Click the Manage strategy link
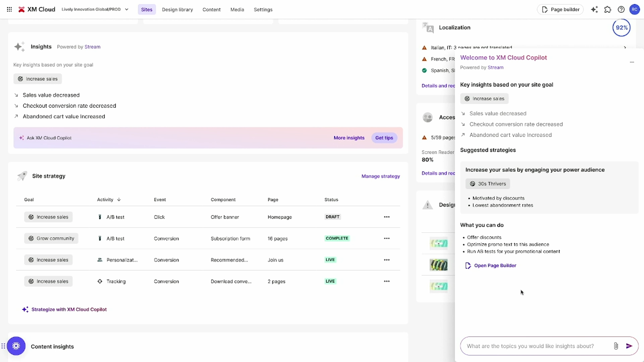 pos(381,176)
